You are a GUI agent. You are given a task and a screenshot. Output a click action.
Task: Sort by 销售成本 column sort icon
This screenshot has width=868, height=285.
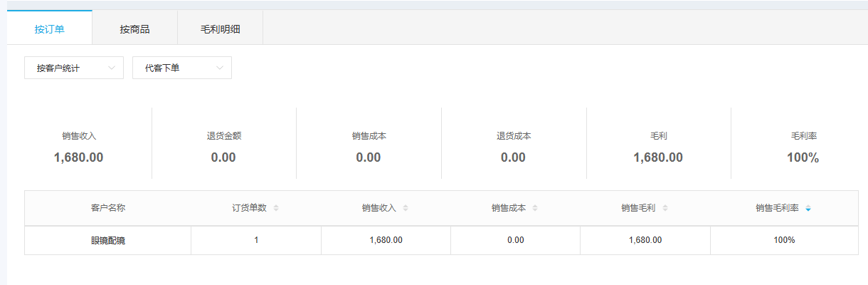(x=535, y=208)
